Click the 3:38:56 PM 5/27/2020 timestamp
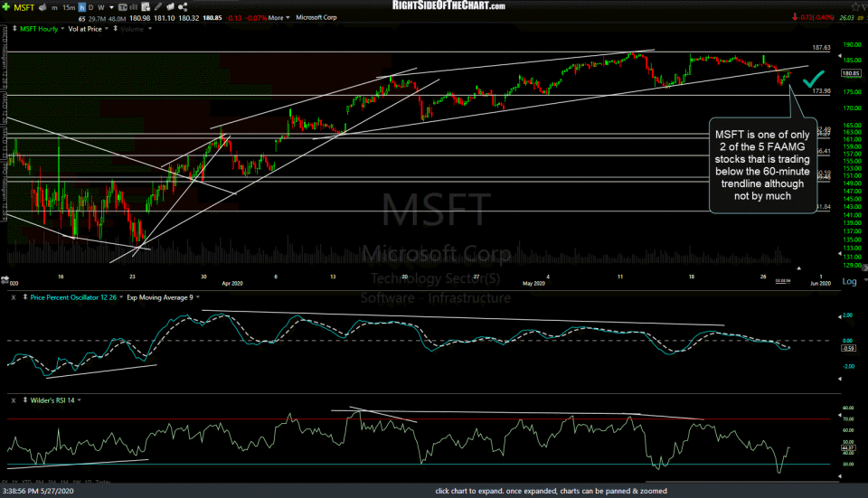This screenshot has height=498, width=868. pos(38,491)
